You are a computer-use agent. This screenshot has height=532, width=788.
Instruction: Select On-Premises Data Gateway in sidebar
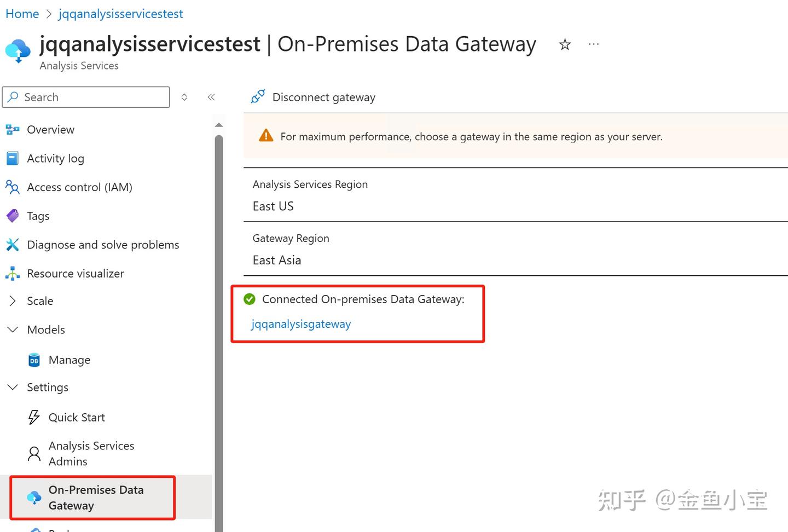tap(96, 498)
